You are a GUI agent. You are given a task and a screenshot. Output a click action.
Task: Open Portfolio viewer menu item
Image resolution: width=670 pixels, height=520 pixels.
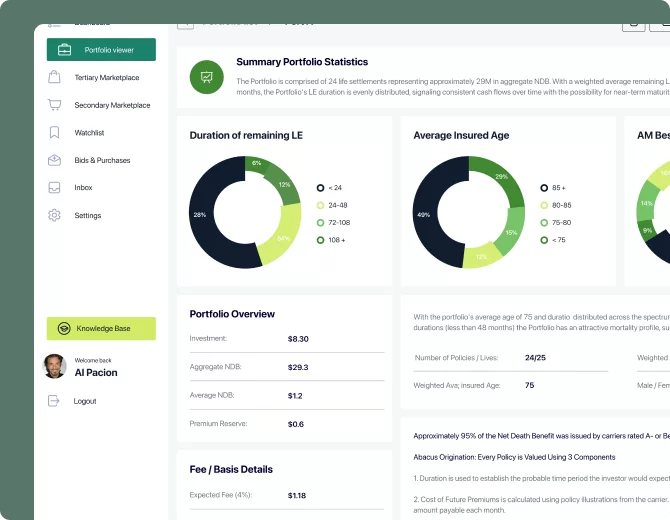pos(101,50)
